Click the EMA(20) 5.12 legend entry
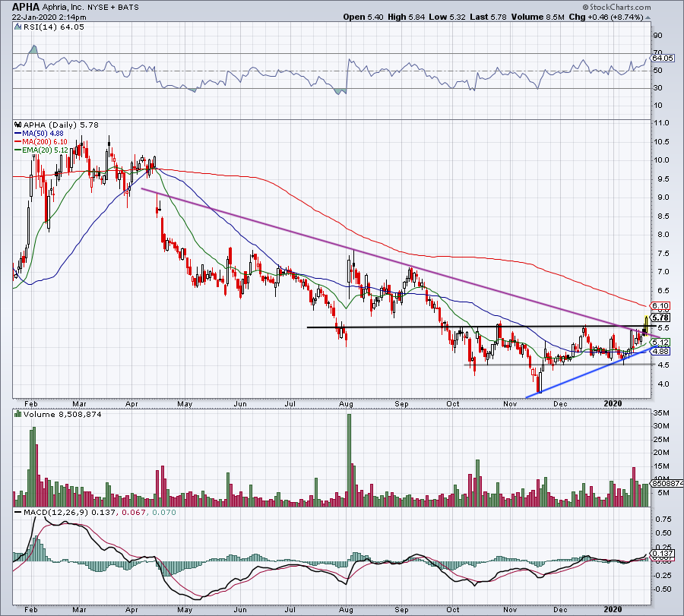Viewport: 684px width, 616px height. pyautogui.click(x=45, y=150)
